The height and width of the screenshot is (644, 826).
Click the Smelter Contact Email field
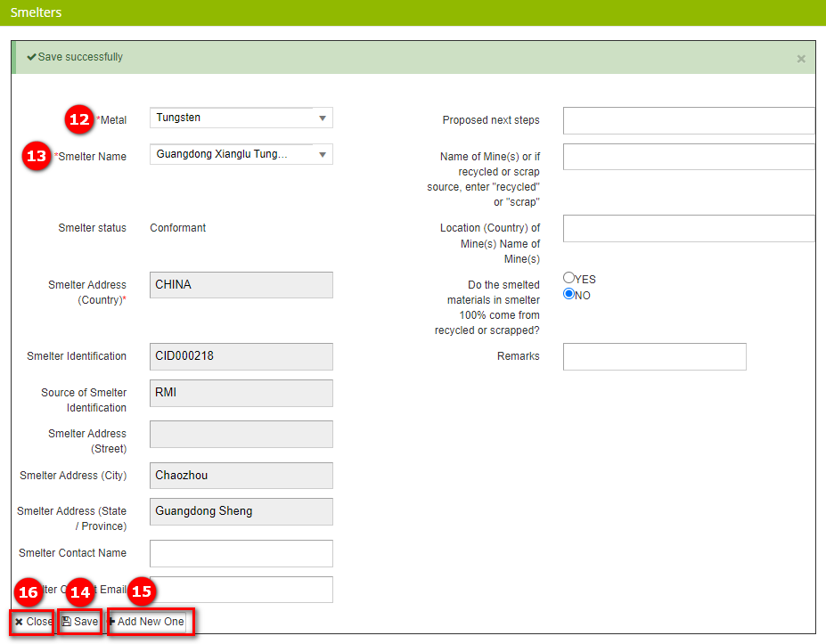coord(241,590)
